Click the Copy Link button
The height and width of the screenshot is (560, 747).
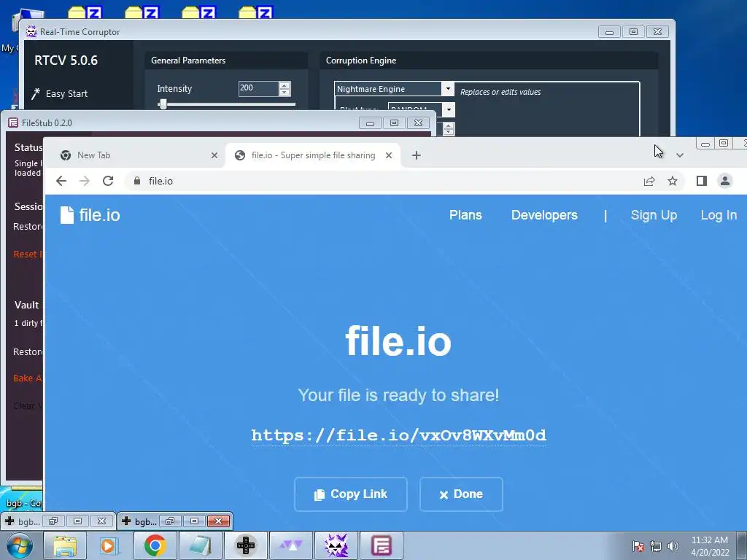click(351, 494)
